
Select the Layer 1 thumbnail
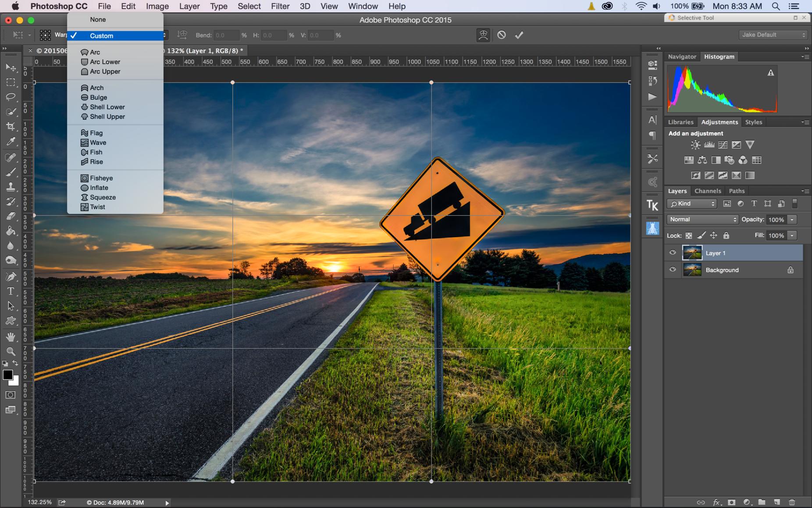(x=692, y=253)
